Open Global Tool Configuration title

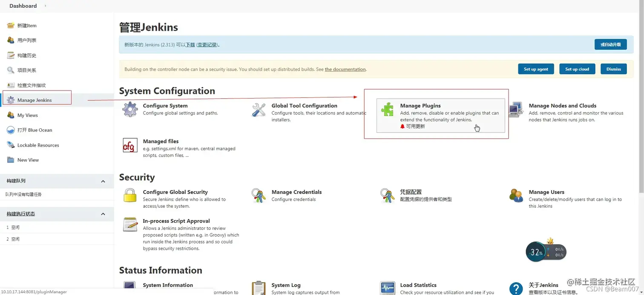point(304,106)
